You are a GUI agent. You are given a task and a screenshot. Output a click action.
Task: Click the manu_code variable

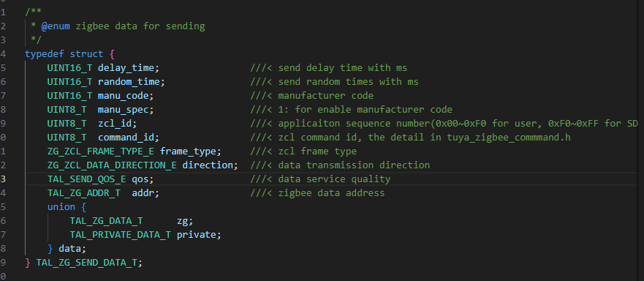[x=122, y=96]
